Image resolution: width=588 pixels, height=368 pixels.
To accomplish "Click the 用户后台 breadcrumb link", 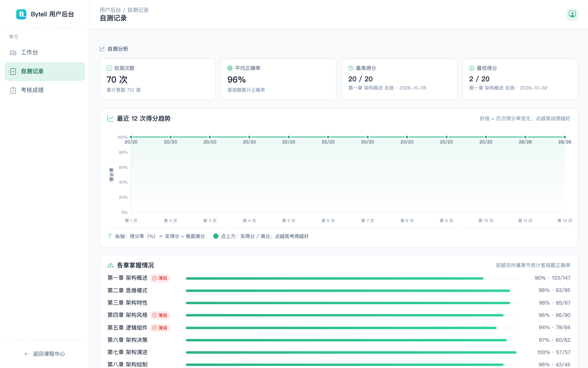I will (110, 10).
